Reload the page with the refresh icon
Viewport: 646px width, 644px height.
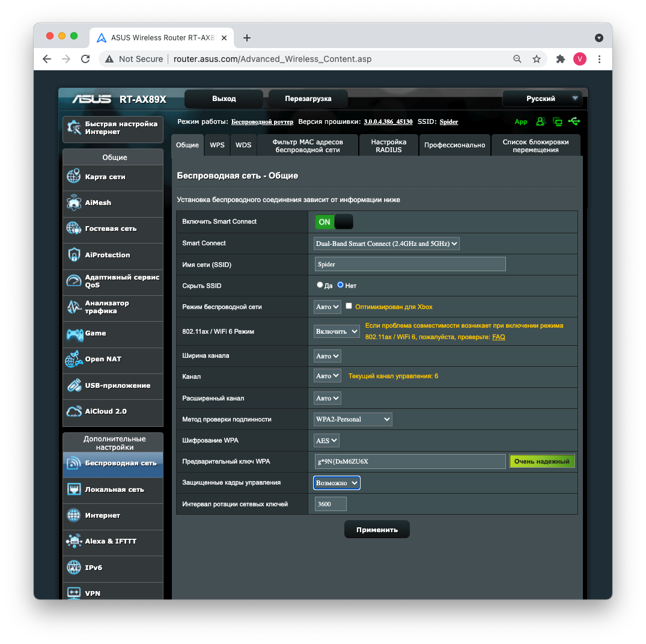(x=85, y=59)
